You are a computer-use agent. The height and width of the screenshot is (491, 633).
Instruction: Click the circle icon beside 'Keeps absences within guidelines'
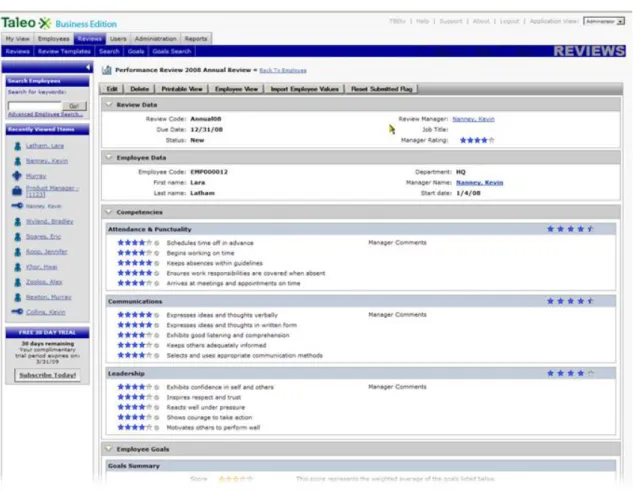157,263
